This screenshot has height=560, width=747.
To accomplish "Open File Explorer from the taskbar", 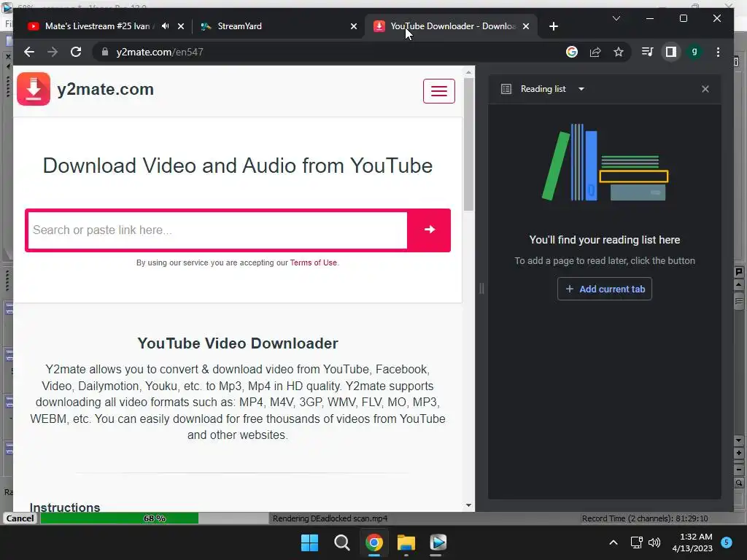I will (x=406, y=542).
